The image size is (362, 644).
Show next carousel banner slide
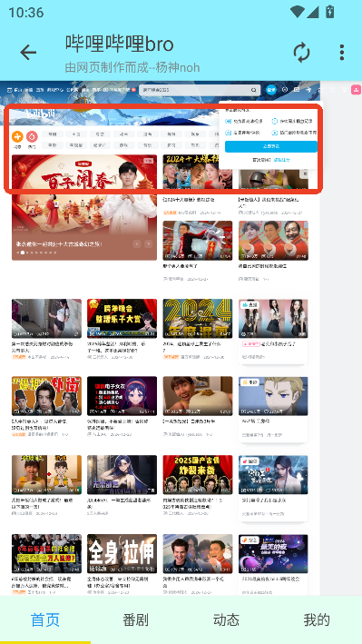[149, 244]
